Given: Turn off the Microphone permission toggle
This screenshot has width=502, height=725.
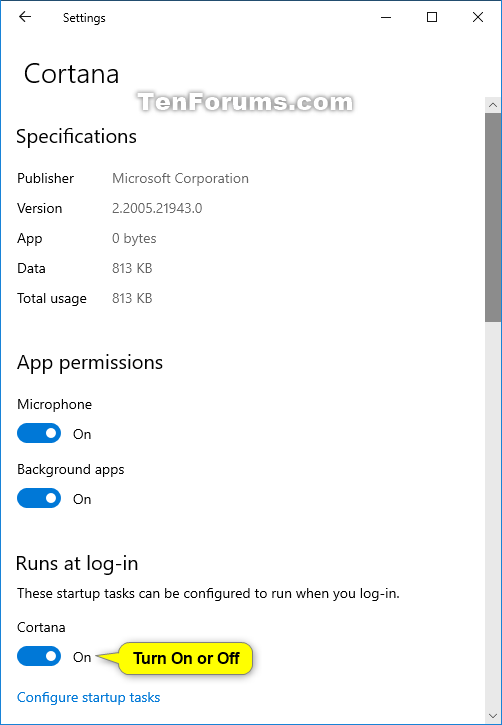Looking at the screenshot, I should [x=39, y=433].
